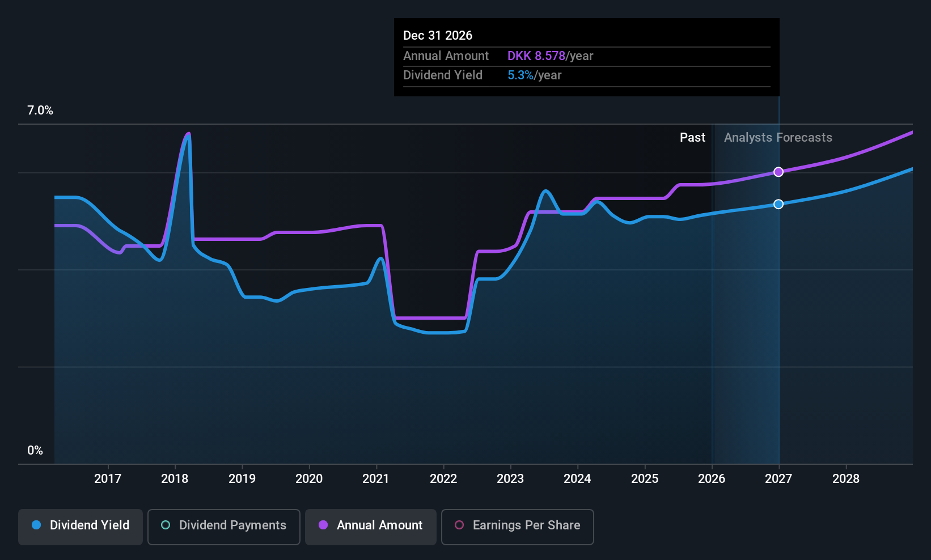Select the Annual Amount purple dot icon
Image resolution: width=931 pixels, height=560 pixels.
(x=323, y=525)
